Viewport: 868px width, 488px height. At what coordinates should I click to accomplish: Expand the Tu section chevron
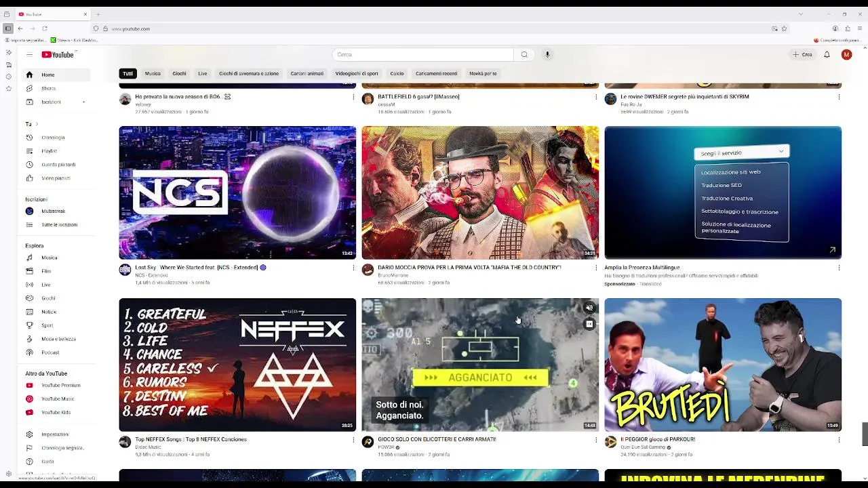[x=37, y=124]
